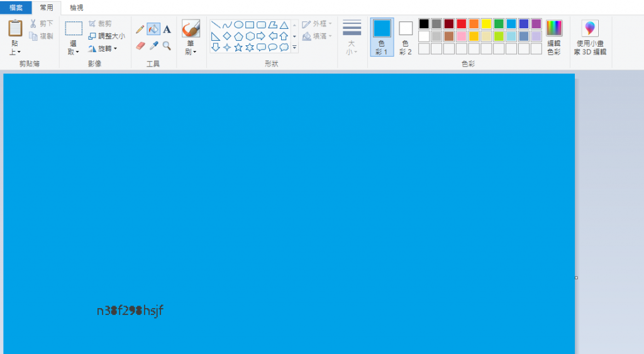Image resolution: width=644 pixels, height=354 pixels.
Task: Activate Color 2 selector
Action: click(x=406, y=37)
